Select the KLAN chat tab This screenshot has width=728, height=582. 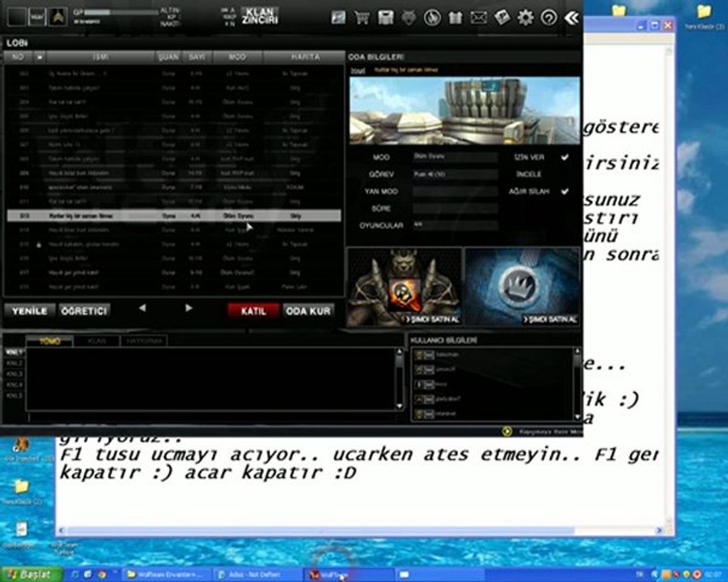point(96,341)
